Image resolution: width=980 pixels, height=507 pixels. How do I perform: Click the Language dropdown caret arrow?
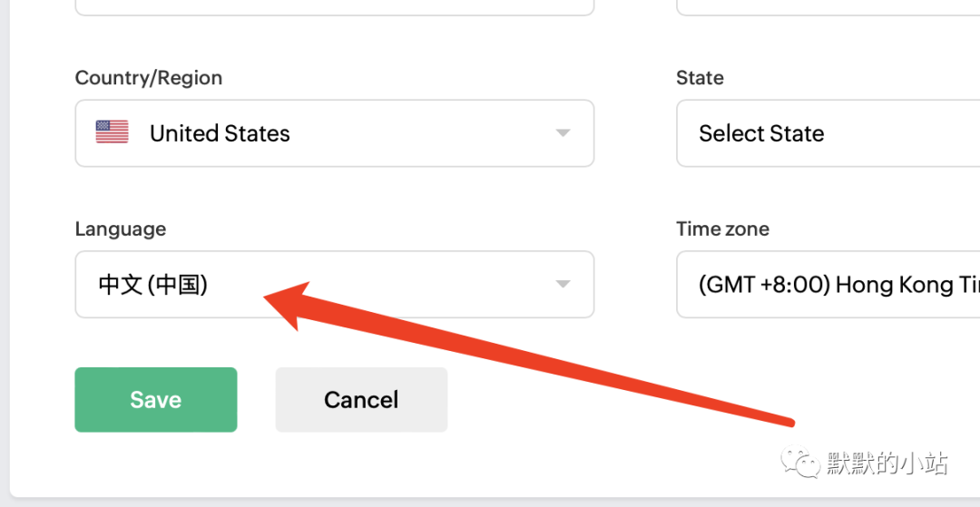[563, 284]
